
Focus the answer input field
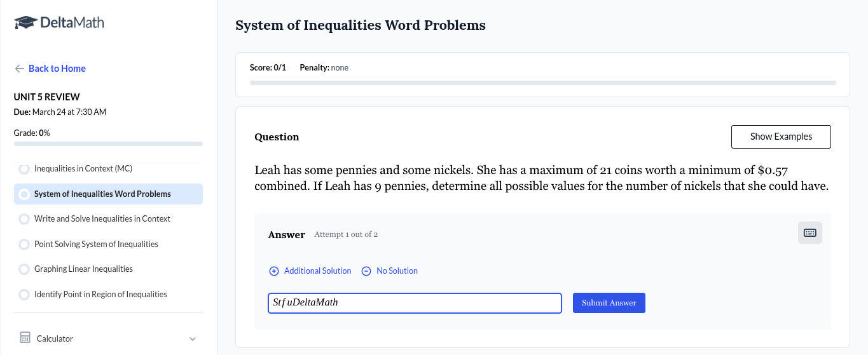(x=415, y=303)
